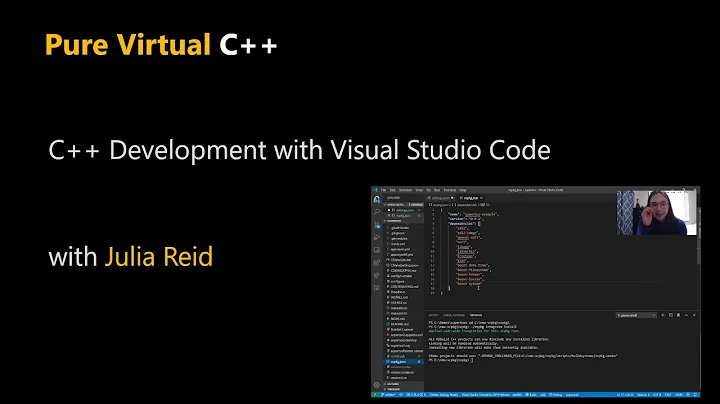Open .gitignore in the file tree

coord(398,233)
